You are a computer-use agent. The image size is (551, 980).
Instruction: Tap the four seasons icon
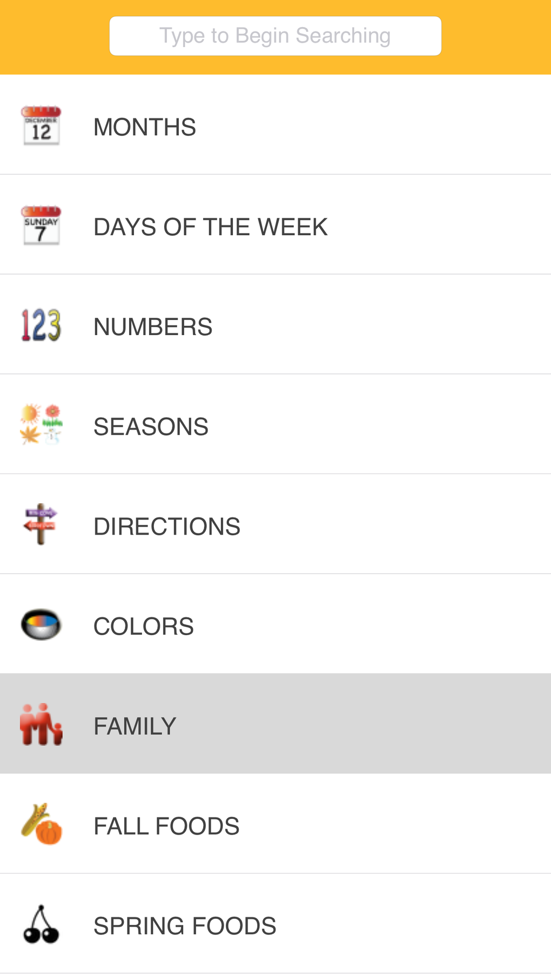pyautogui.click(x=41, y=425)
